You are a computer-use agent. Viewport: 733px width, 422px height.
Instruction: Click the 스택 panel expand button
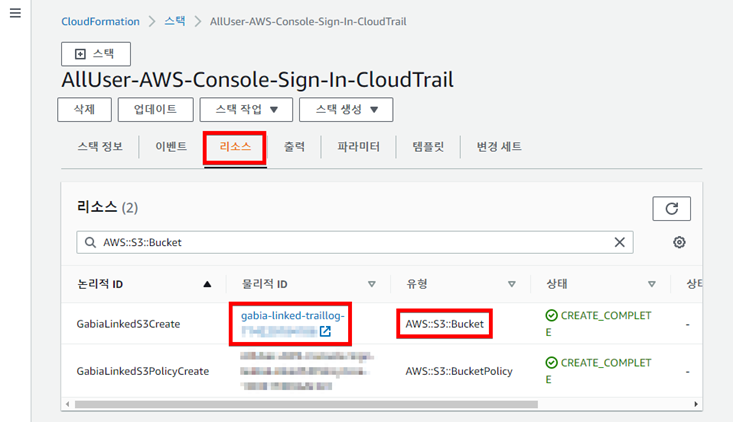coord(96,54)
